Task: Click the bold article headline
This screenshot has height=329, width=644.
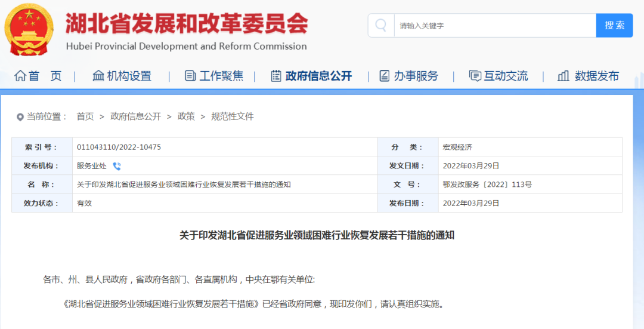Action: click(x=317, y=235)
